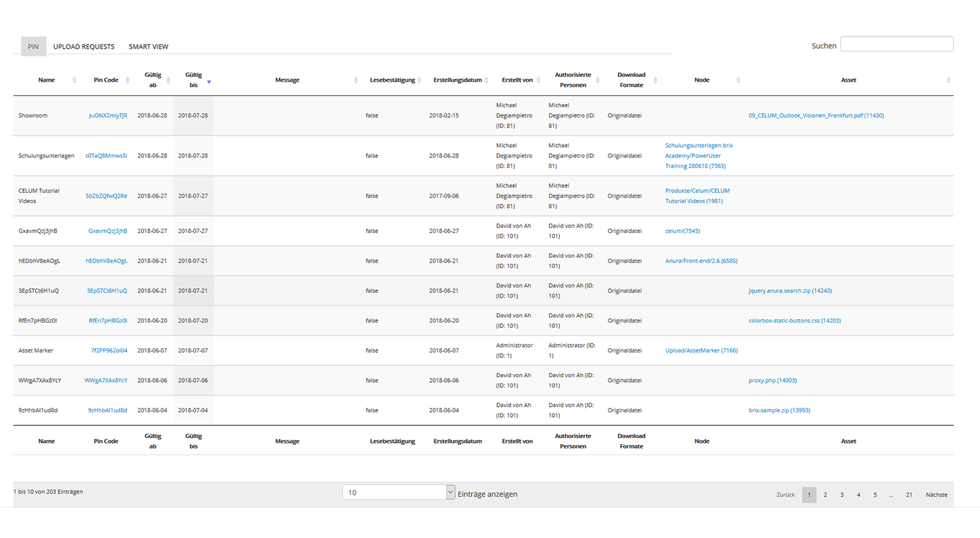This screenshot has height=538, width=980.
Task: Sort by the top Node header
Action: coord(702,80)
